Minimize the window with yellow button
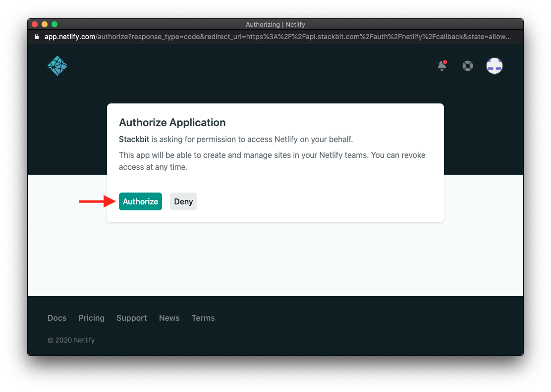Viewport: 551px width, 392px height. click(x=44, y=24)
